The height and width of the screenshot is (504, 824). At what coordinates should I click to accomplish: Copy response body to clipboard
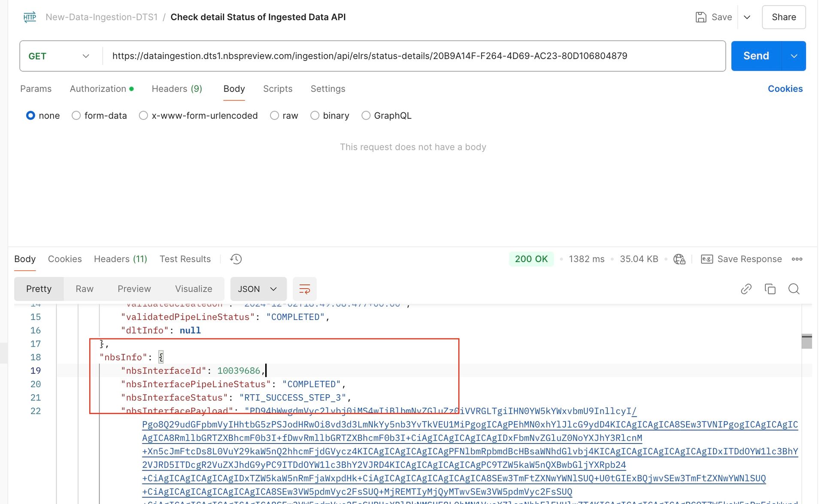770,289
